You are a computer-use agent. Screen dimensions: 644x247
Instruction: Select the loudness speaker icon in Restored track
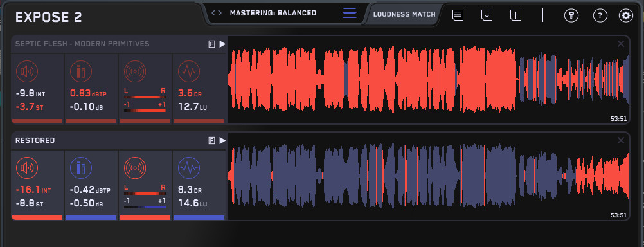27,168
